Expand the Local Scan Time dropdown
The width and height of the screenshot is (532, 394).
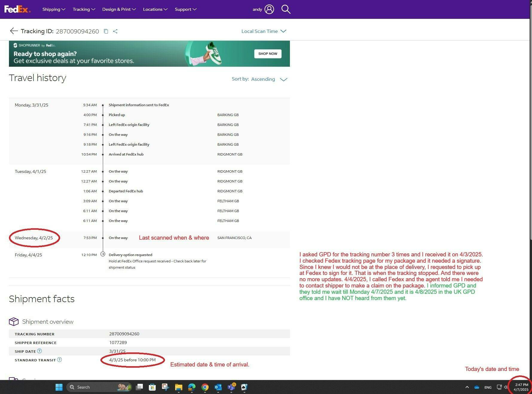pos(264,31)
